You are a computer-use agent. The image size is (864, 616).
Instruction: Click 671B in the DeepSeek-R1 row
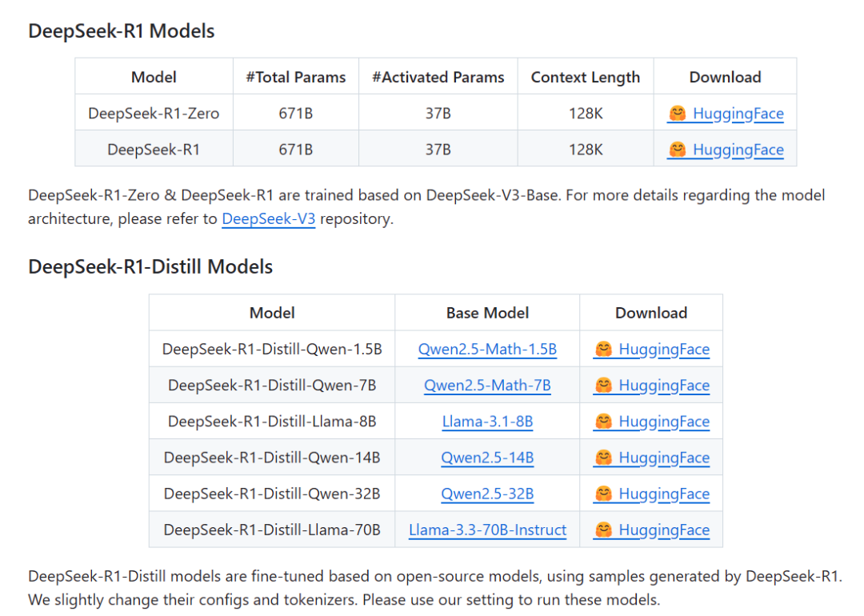coord(296,150)
